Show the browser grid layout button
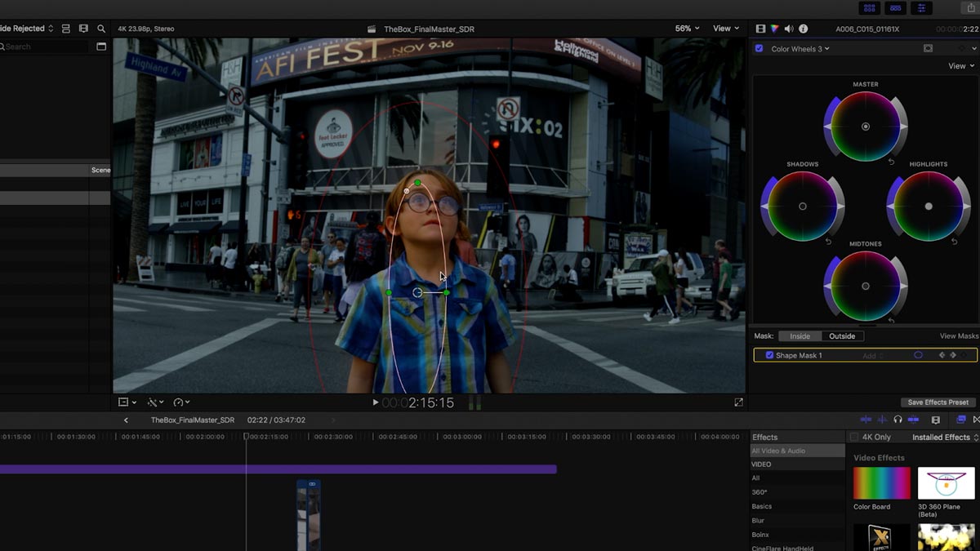The image size is (980, 551). click(x=869, y=8)
